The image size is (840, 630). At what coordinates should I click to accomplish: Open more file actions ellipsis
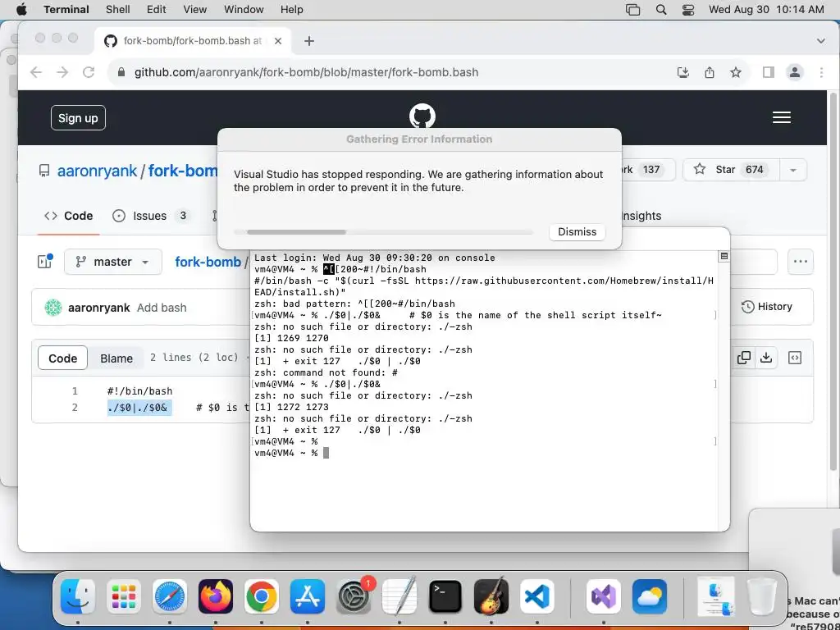(x=801, y=262)
